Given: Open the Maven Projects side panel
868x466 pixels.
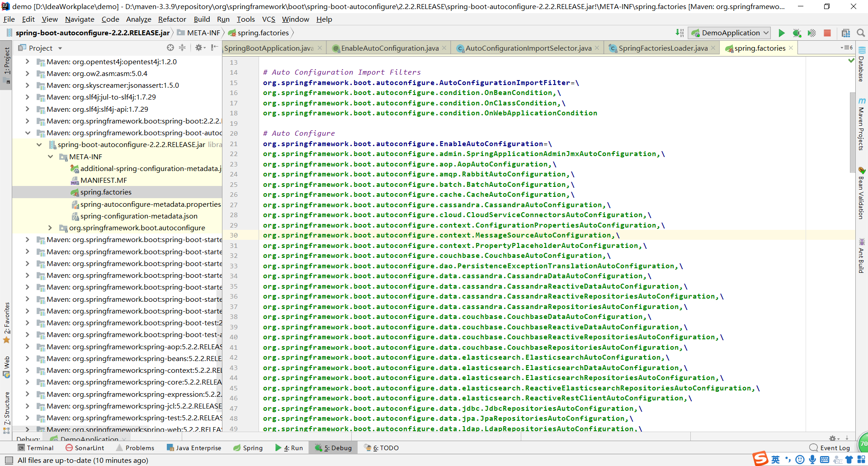Looking at the screenshot, I should 862,124.
